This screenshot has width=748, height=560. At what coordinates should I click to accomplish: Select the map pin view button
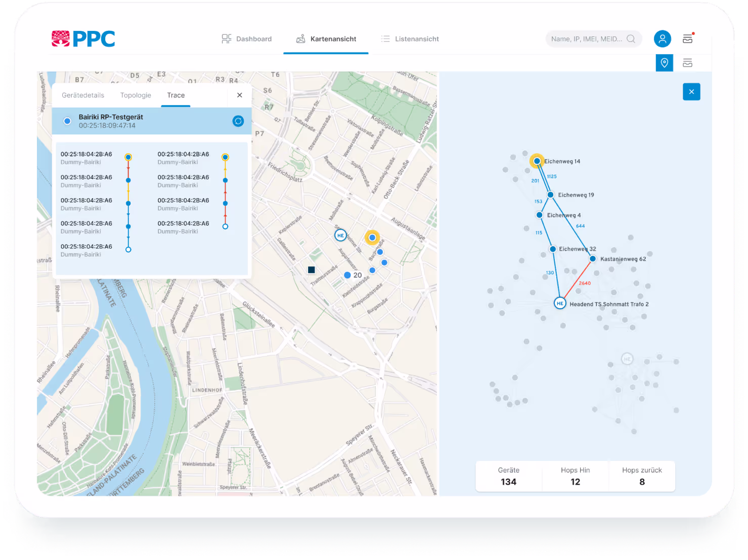(665, 63)
